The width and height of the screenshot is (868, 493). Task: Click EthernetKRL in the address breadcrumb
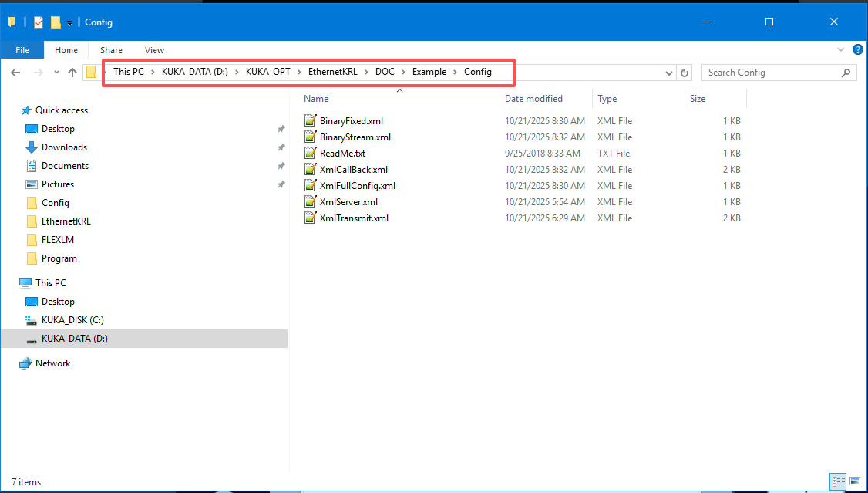click(x=333, y=72)
